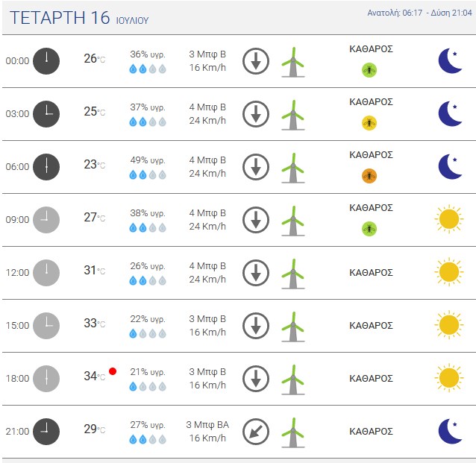Click the 4 Μπφ Β wind text at 09:00
Image resolution: width=476 pixels, height=463 pixels.
(207, 213)
